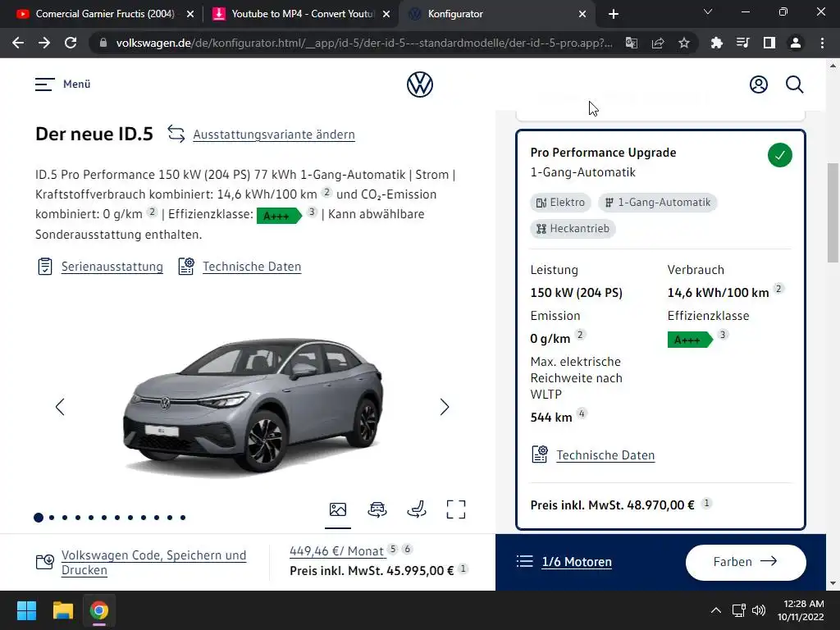Image resolution: width=840 pixels, height=630 pixels.
Task: Open Volkswagen Code, Speichern und Drucken
Action: pyautogui.click(x=153, y=562)
